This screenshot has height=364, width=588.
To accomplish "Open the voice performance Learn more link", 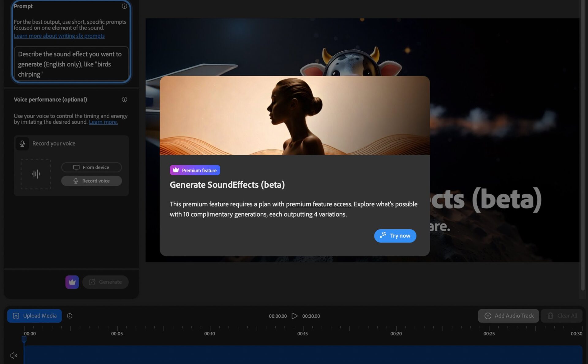I will (103, 122).
